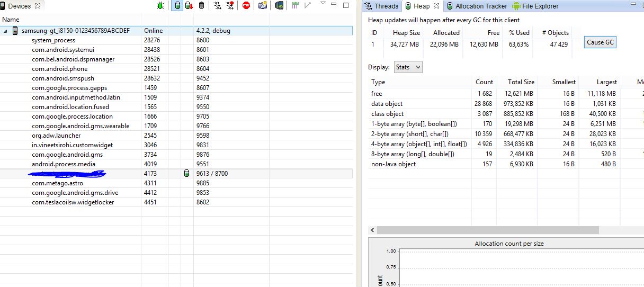Image resolution: width=644 pixels, height=287 pixels.
Task: Select com.bel.android.dspmanager process
Action: click(176, 59)
